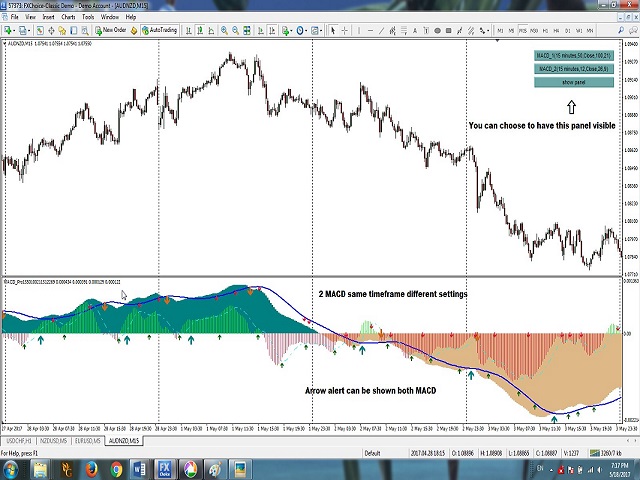Switch to M5 timeframe
The height and width of the screenshot is (480, 640).
(x=511, y=31)
